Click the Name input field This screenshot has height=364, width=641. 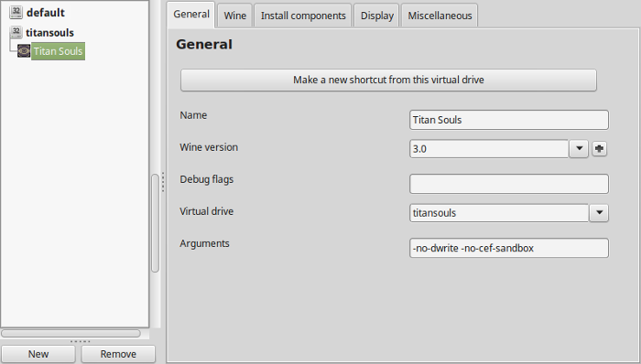tap(509, 120)
